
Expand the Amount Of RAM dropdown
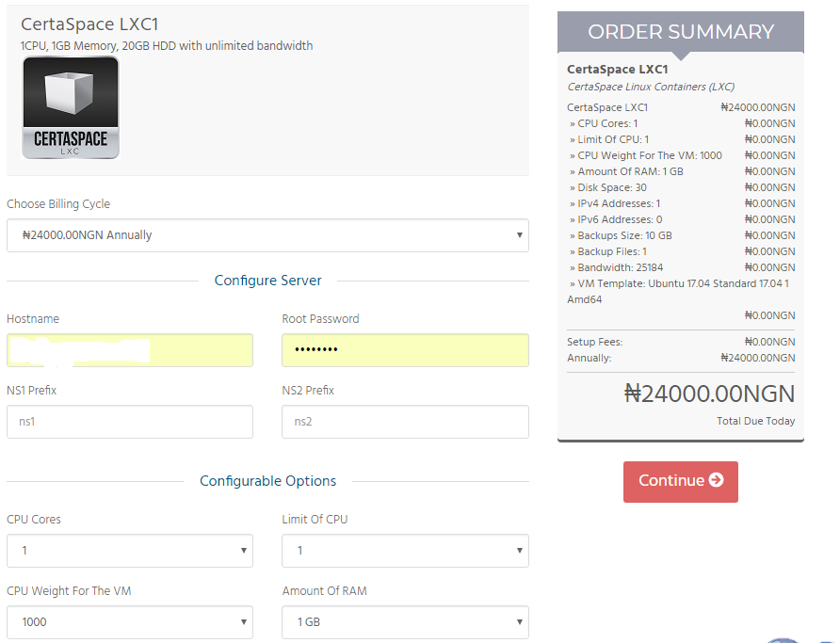pos(405,622)
